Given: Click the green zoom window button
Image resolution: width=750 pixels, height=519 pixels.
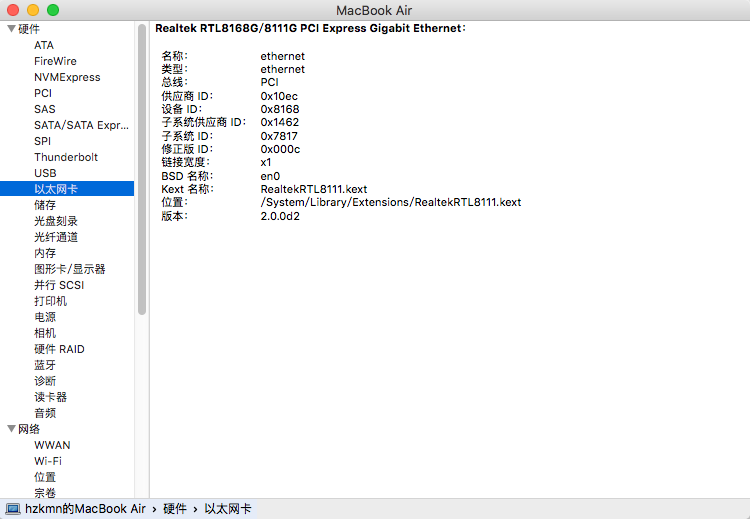Looking at the screenshot, I should (x=53, y=10).
